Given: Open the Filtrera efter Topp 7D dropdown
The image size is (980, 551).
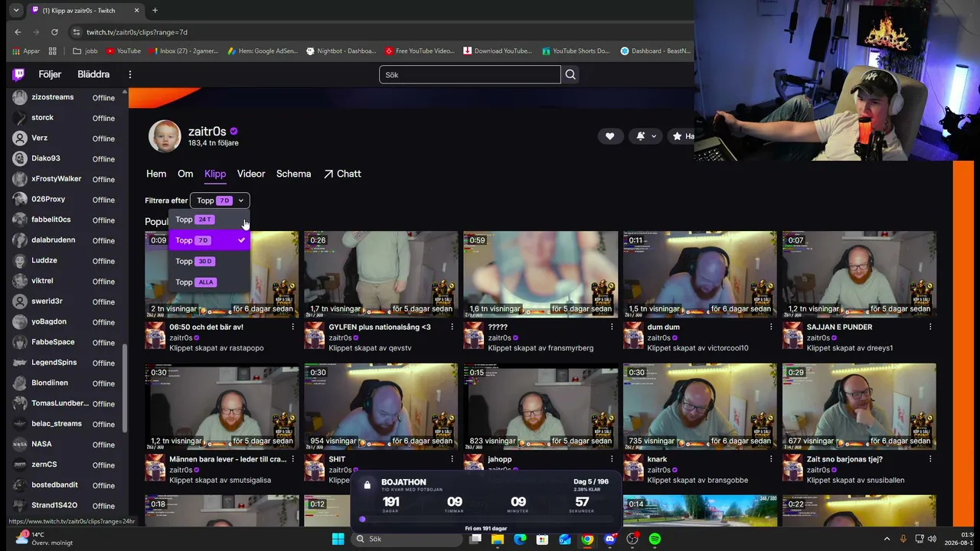Looking at the screenshot, I should 220,201.
